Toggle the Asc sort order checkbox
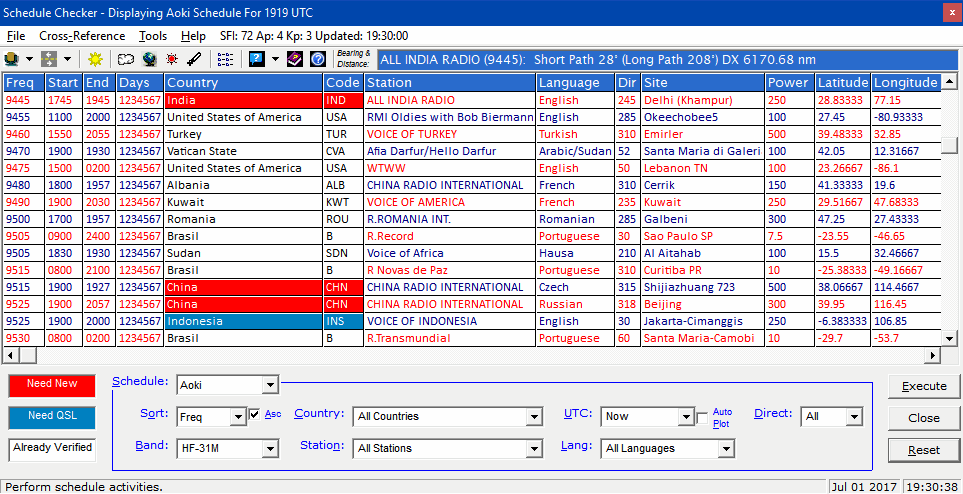Screen dimensions: 963x494 pos(255,415)
